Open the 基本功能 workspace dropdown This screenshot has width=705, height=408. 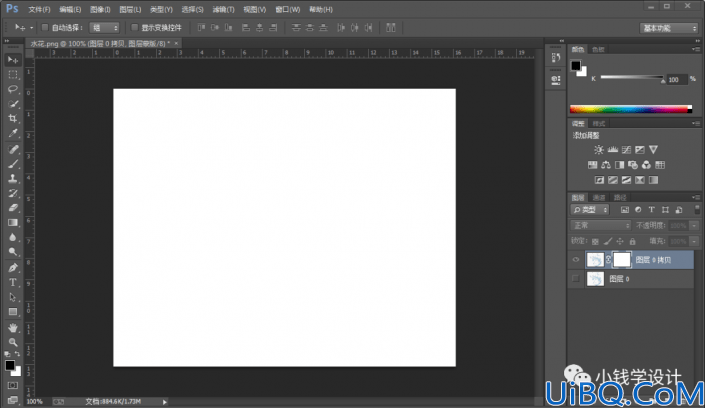(669, 28)
